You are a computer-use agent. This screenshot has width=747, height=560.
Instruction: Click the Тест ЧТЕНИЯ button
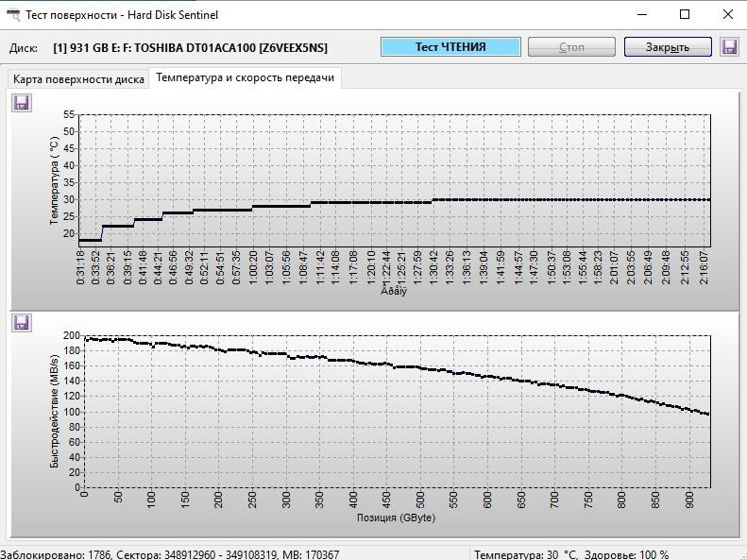[x=450, y=47]
